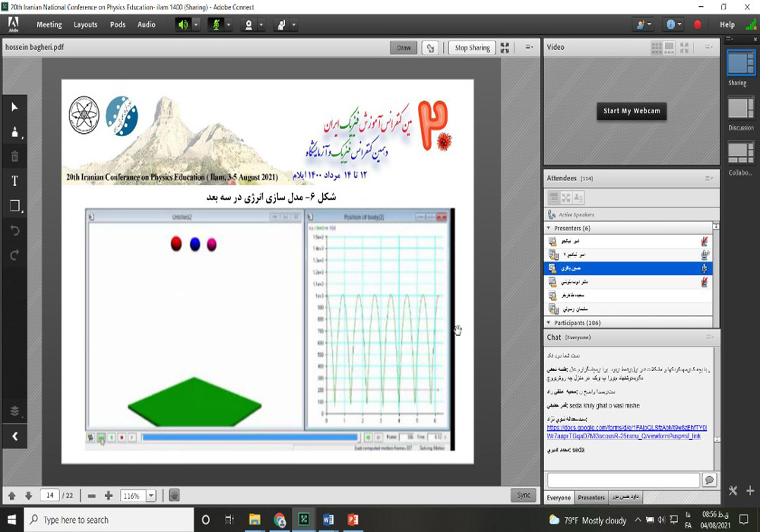Zoom in on the document with the plus icon
This screenshot has width=760, height=532.
click(109, 496)
